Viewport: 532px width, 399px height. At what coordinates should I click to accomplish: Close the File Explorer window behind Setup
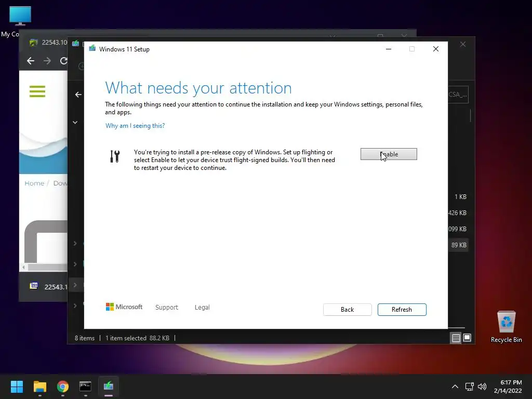(x=463, y=45)
